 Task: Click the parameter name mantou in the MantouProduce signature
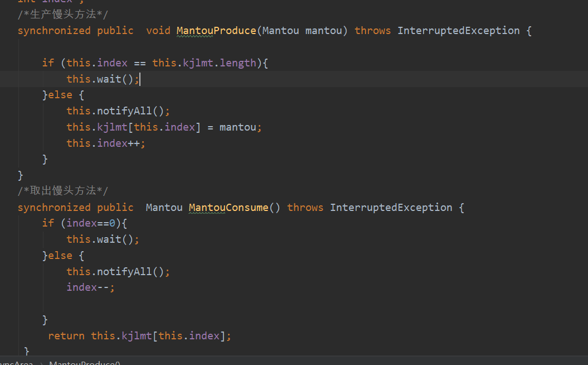coord(324,30)
